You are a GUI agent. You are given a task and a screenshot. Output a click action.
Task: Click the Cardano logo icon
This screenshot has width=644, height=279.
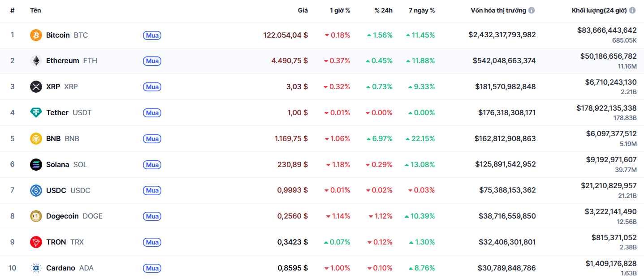tap(36, 268)
